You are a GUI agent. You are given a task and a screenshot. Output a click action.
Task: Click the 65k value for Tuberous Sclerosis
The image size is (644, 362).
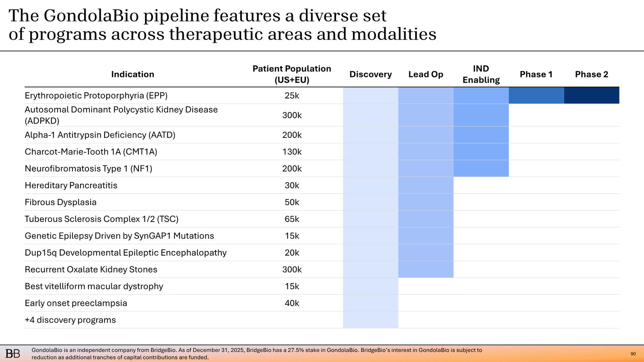(x=292, y=219)
